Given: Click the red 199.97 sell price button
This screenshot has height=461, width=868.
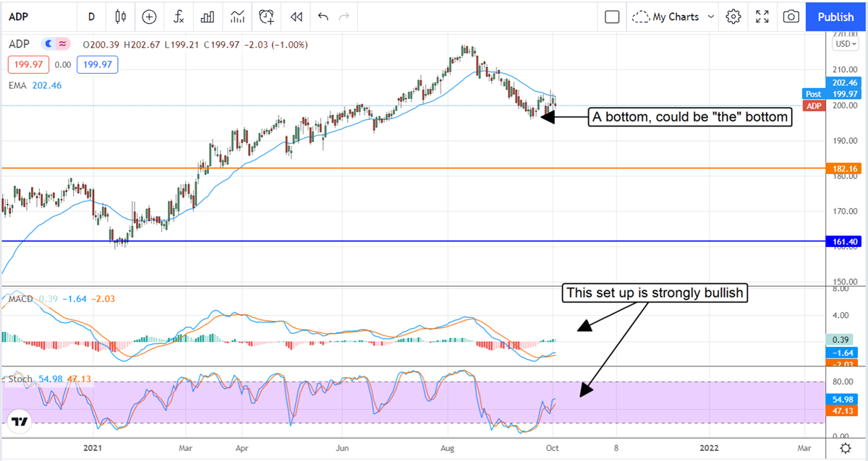Looking at the screenshot, I should [27, 65].
